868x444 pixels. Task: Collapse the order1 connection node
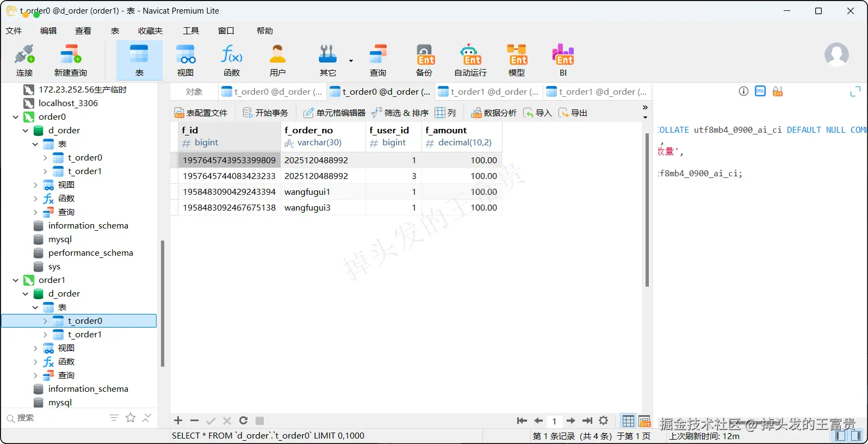click(15, 280)
